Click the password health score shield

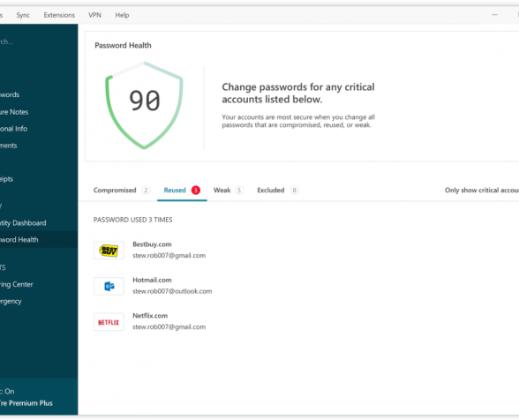click(144, 105)
